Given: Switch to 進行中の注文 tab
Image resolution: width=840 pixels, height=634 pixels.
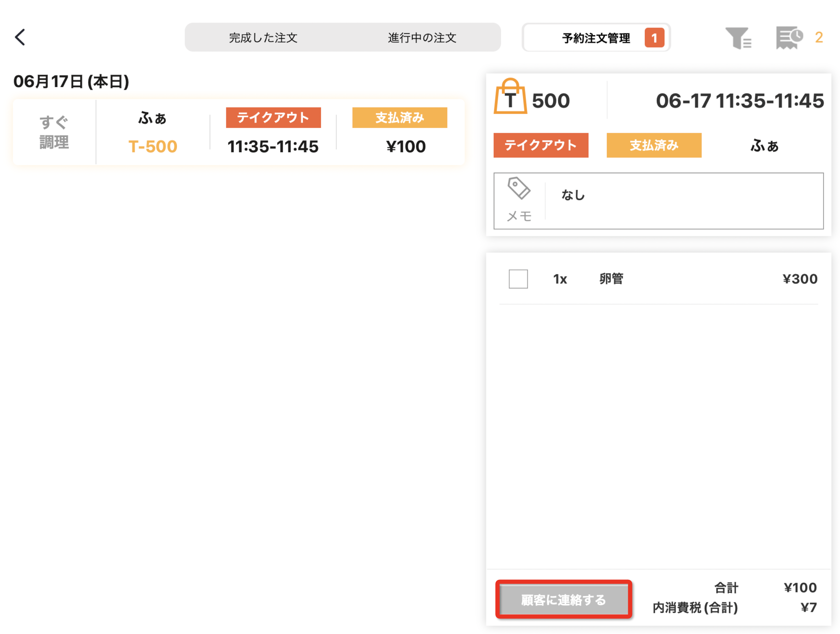Looking at the screenshot, I should pyautogui.click(x=421, y=38).
